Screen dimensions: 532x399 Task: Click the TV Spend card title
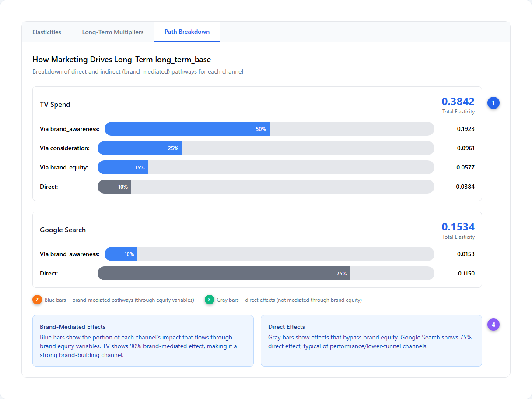(x=55, y=104)
